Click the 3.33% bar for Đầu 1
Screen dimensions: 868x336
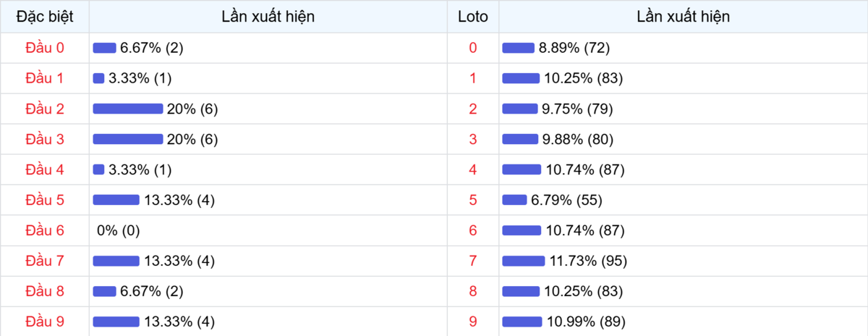tap(98, 78)
